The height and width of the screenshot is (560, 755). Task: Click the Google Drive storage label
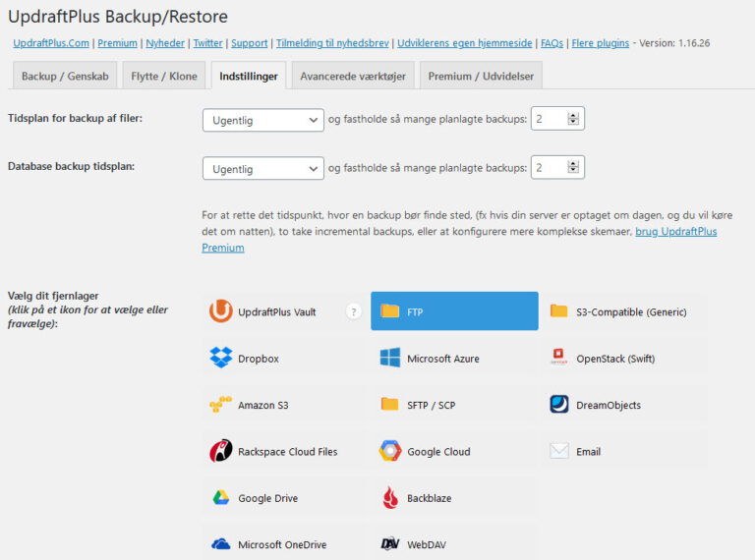267,498
